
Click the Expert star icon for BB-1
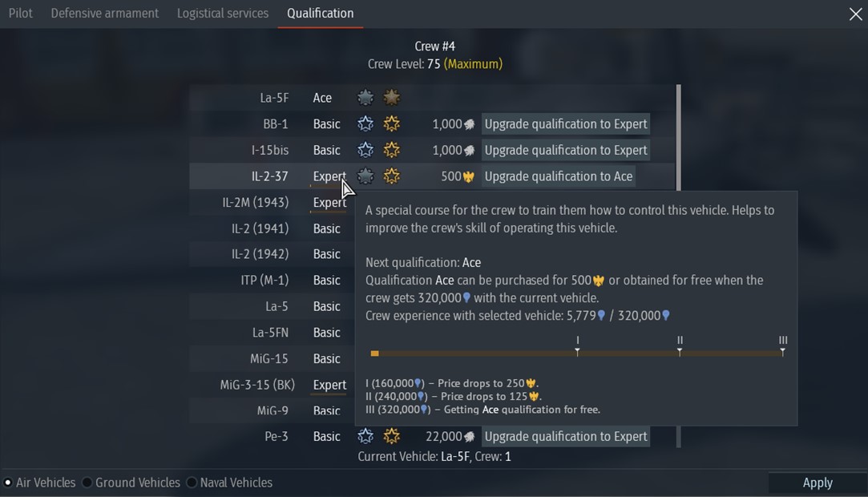click(365, 124)
